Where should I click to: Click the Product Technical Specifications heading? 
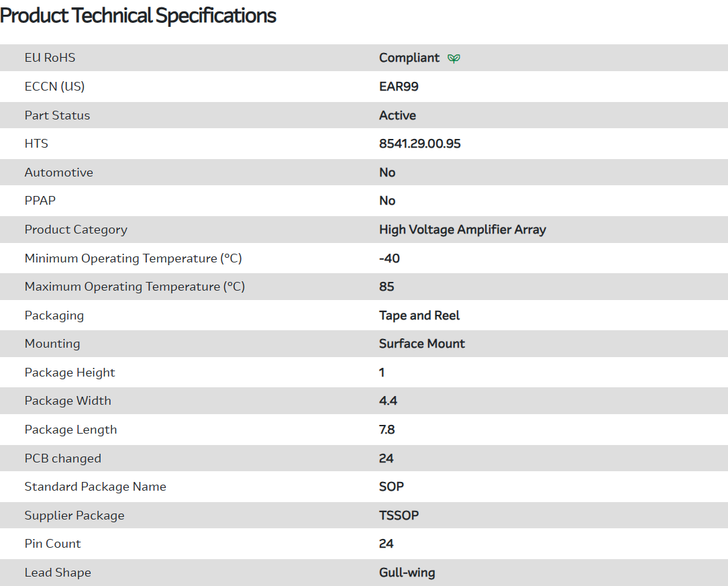(138, 15)
